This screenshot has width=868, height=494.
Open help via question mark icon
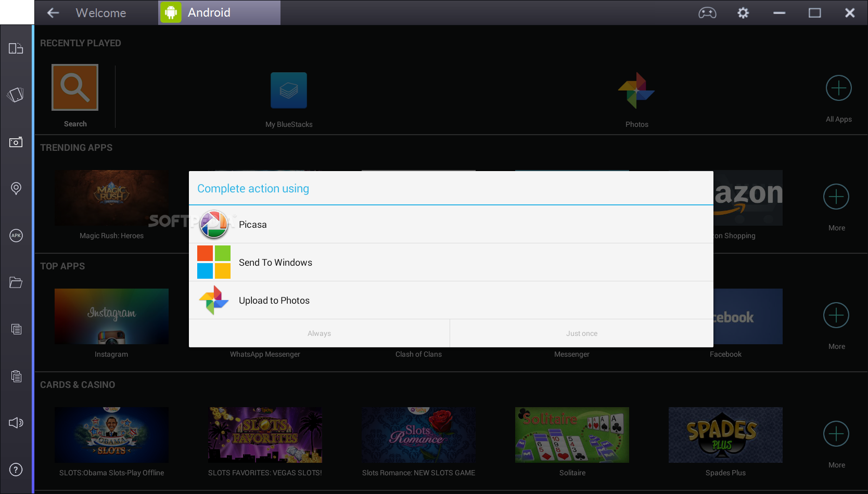[16, 470]
